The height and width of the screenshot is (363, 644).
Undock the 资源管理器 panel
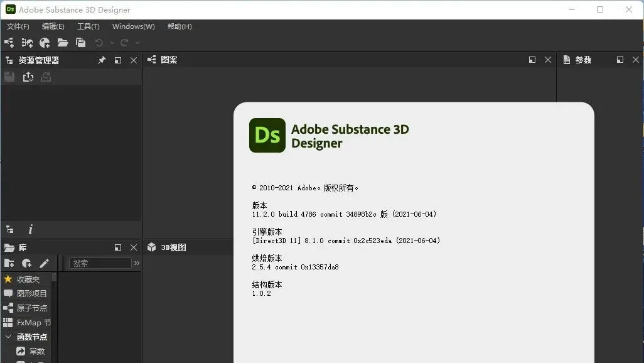(118, 60)
